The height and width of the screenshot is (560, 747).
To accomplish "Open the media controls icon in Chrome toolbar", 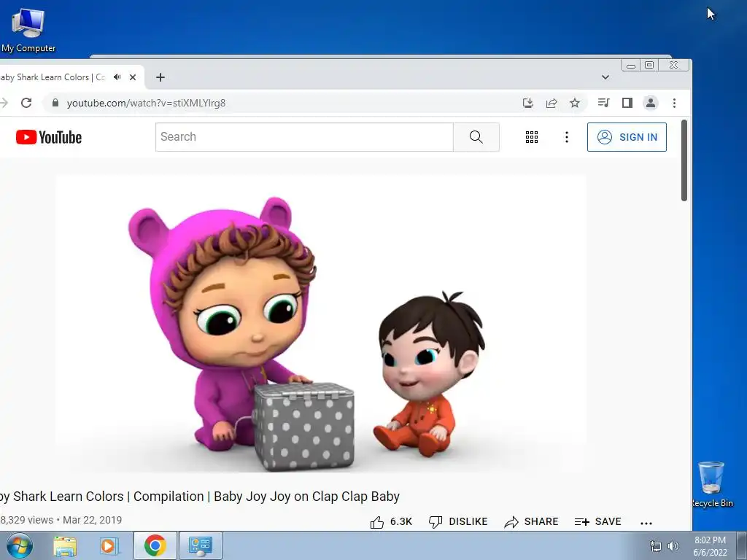I will pyautogui.click(x=603, y=103).
